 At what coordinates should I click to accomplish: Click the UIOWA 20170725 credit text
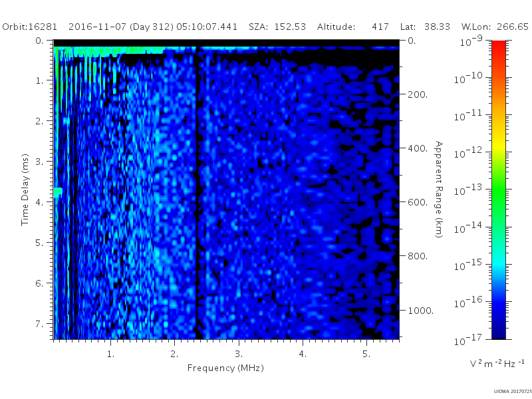(x=513, y=392)
